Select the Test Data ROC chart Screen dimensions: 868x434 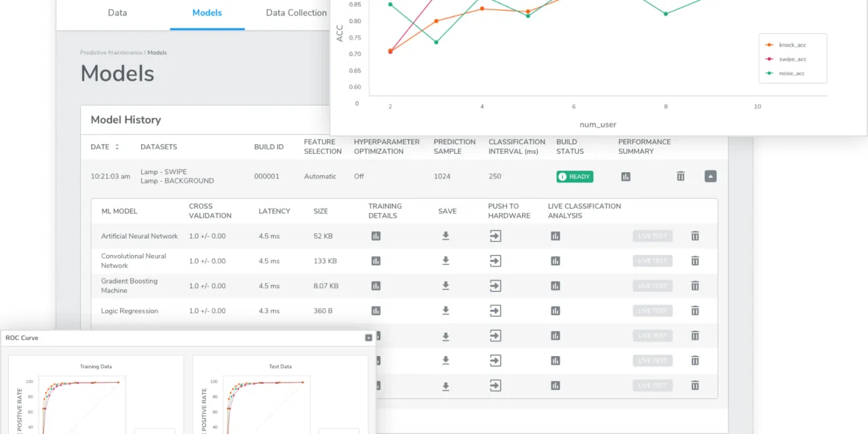tap(281, 395)
